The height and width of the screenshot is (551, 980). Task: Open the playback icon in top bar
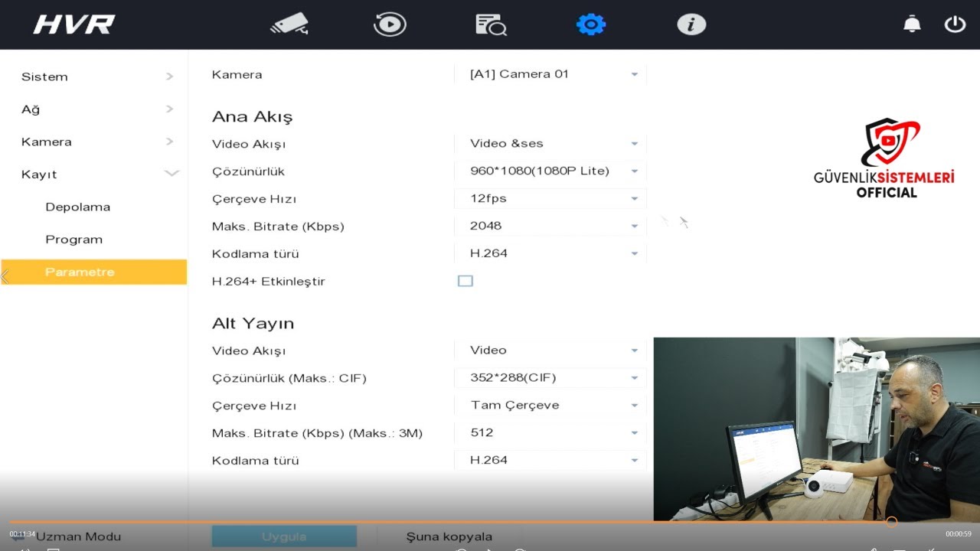(390, 24)
